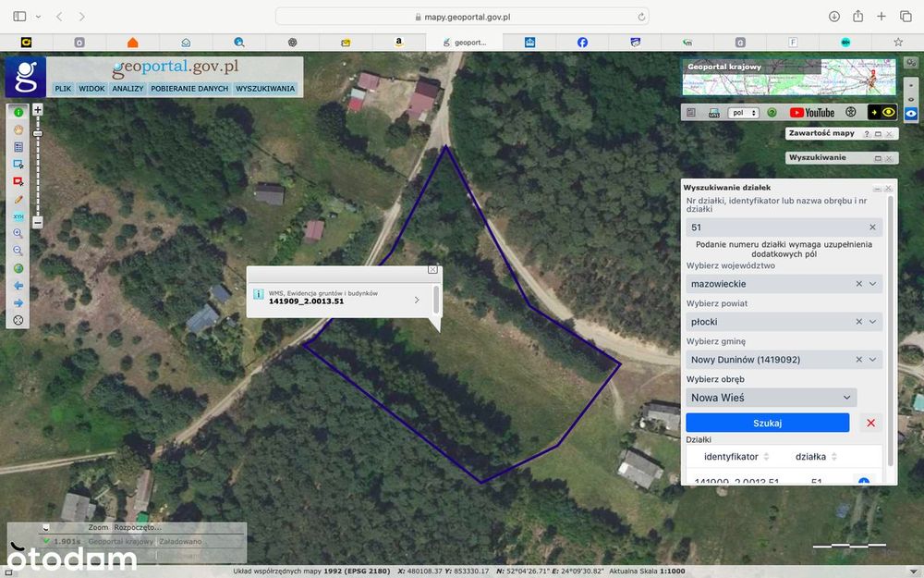The height and width of the screenshot is (578, 924).
Task: Click the red X reset button beside Szukaj
Action: [870, 423]
